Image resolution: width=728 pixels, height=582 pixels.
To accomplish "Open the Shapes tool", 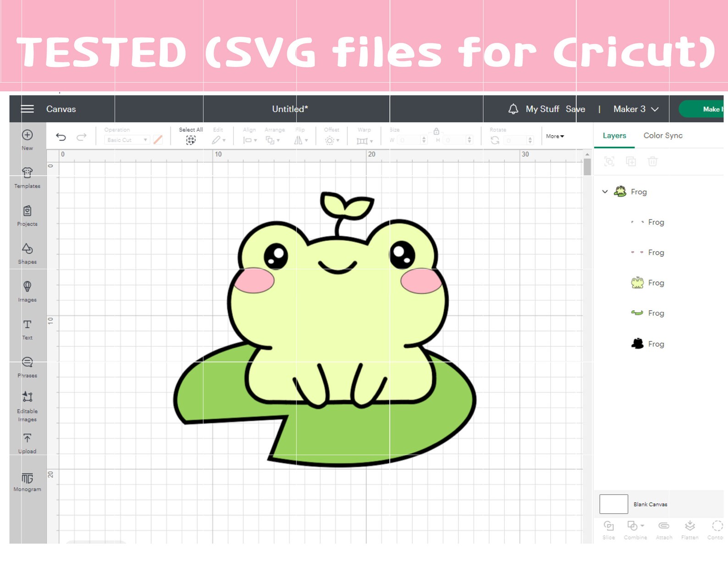I will point(27,254).
